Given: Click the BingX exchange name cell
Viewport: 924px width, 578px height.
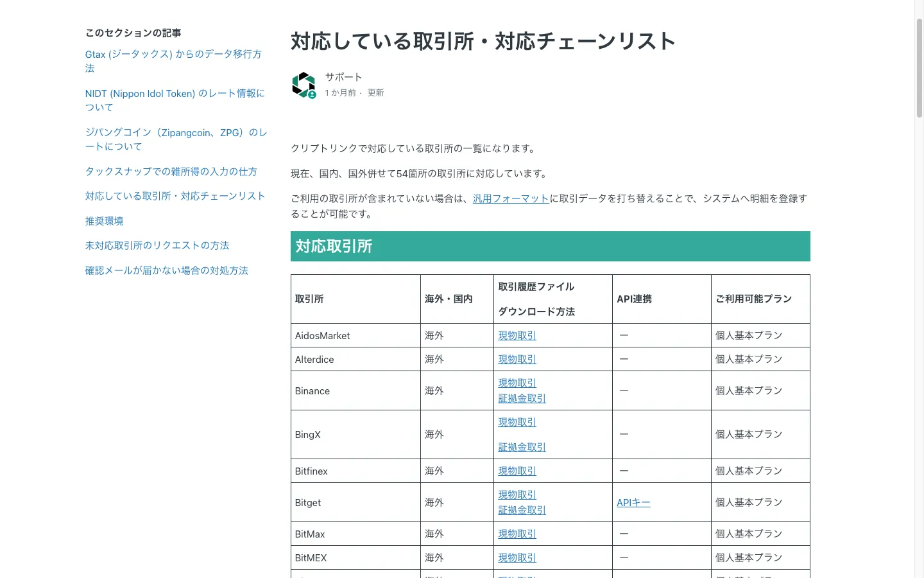Looking at the screenshot, I should [x=355, y=434].
